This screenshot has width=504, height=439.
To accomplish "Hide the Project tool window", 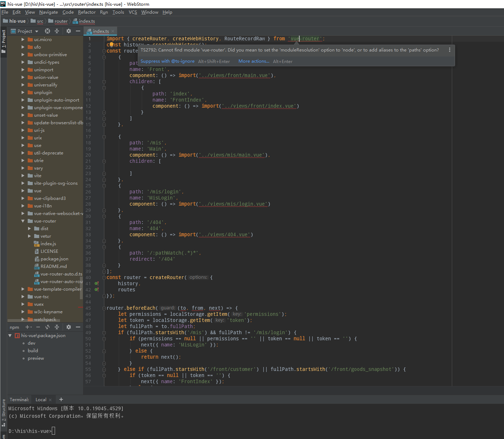I will coord(78,31).
